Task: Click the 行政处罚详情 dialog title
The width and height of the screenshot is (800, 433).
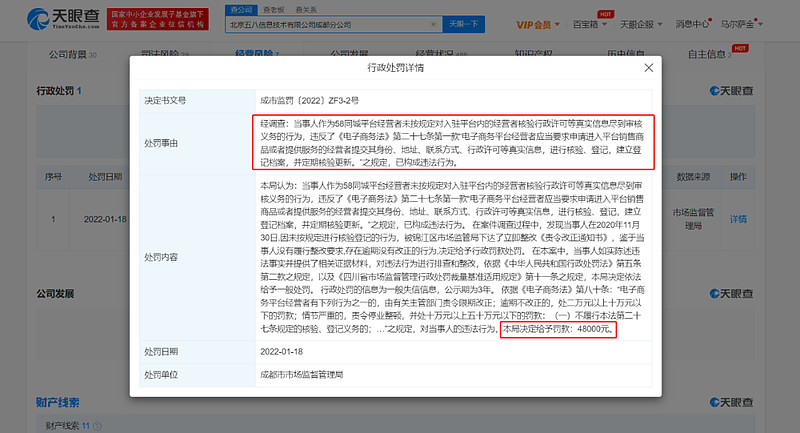Action: pyautogui.click(x=395, y=68)
